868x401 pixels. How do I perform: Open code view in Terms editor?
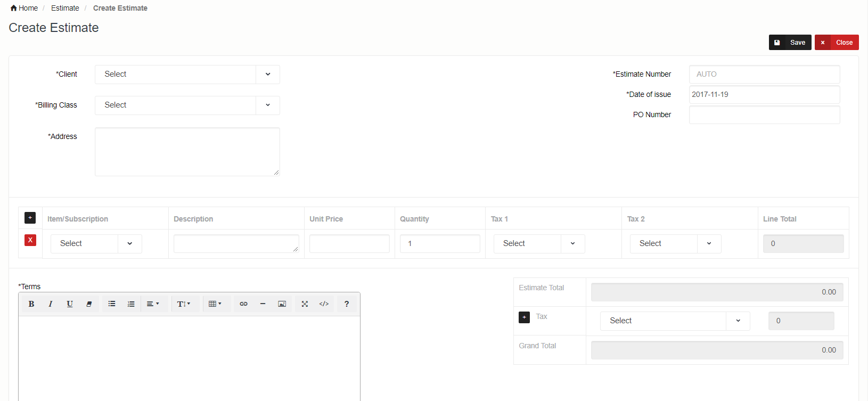coord(324,304)
